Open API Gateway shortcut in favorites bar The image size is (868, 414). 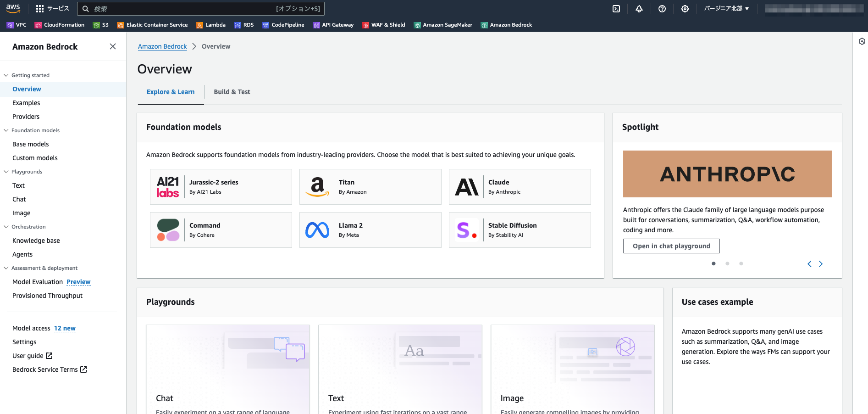[333, 25]
